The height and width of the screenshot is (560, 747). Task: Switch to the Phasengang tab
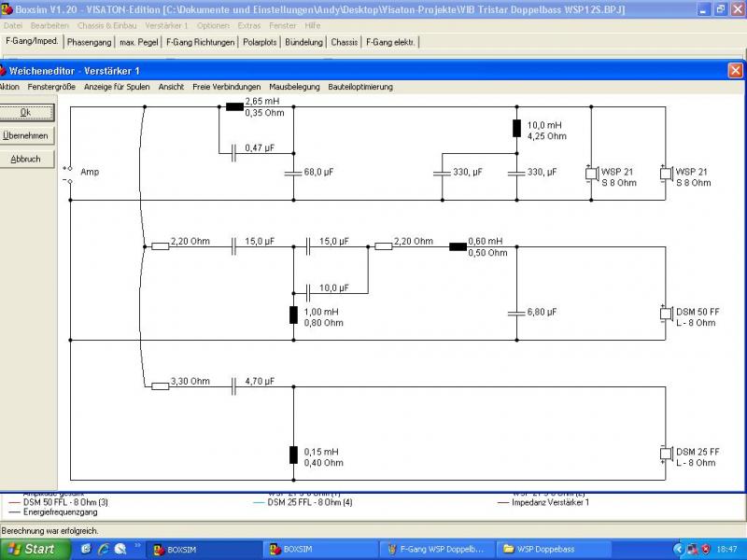coord(90,42)
